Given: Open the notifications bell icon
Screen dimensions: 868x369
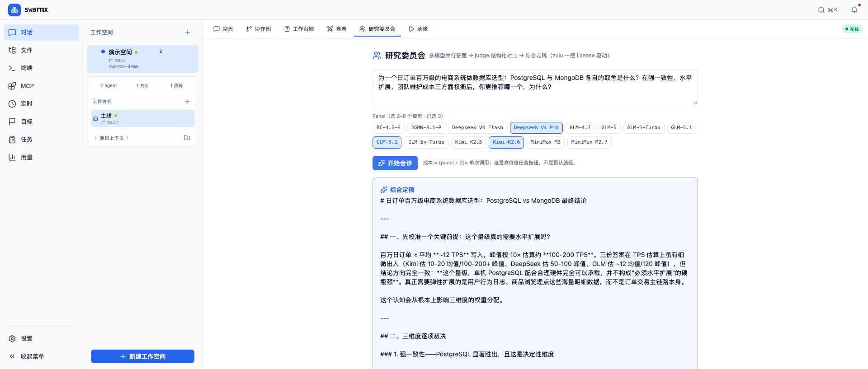Looking at the screenshot, I should 854,10.
